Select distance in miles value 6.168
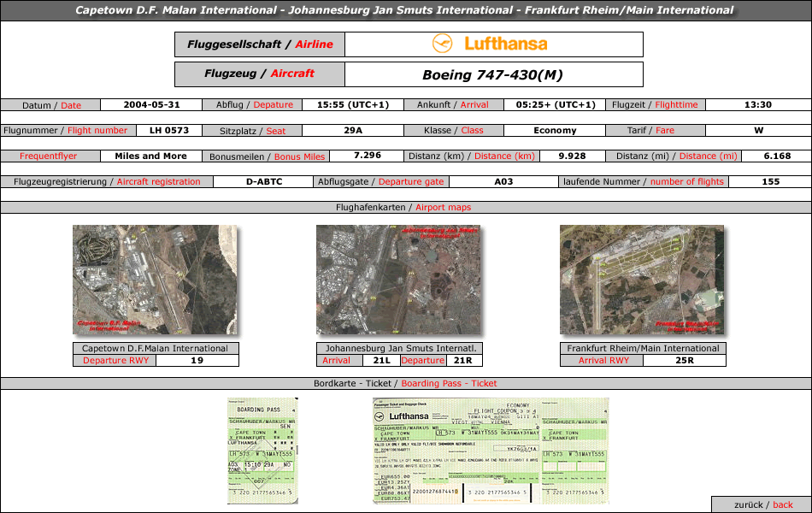Screen dimensions: 812x513 click(x=777, y=156)
